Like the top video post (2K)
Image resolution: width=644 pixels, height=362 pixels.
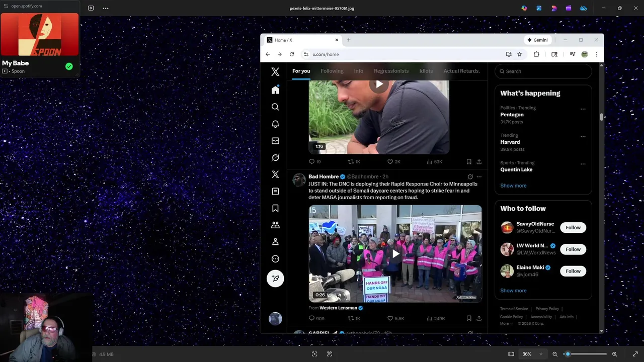click(x=393, y=162)
